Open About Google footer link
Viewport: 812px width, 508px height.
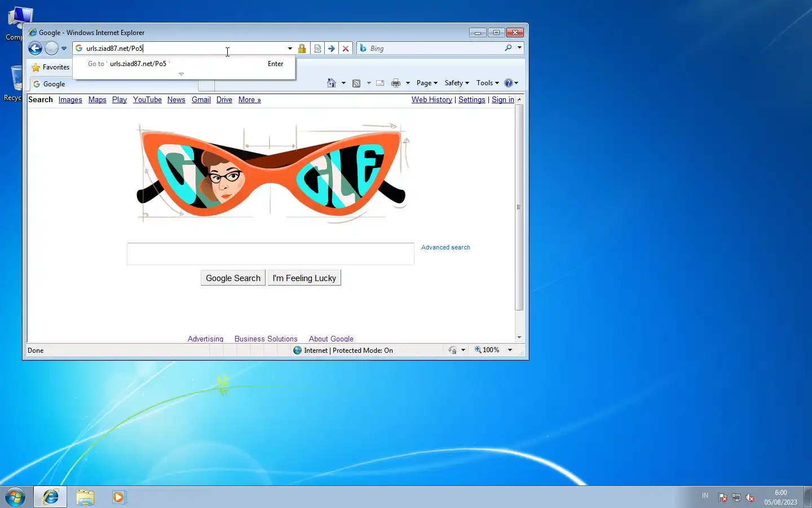click(x=331, y=339)
